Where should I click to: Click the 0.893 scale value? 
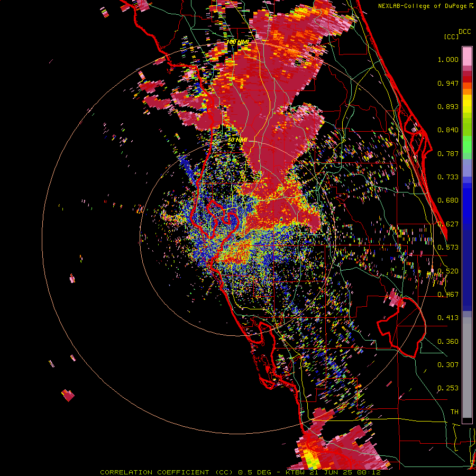[x=448, y=106]
